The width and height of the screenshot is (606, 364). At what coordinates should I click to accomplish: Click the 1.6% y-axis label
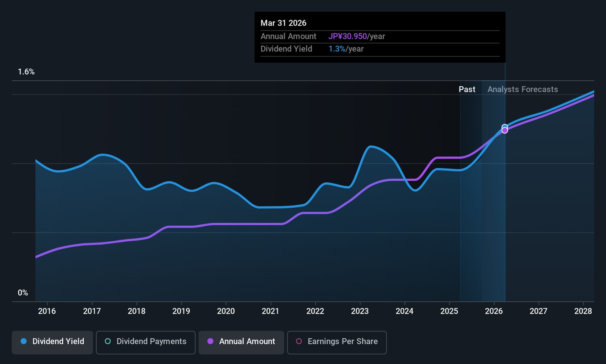pos(26,72)
